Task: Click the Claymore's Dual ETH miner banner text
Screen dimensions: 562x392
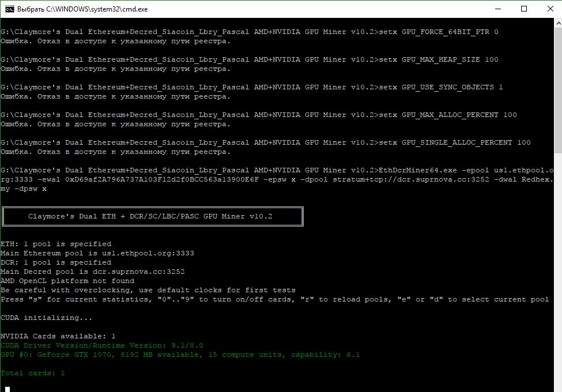Action: (150, 216)
